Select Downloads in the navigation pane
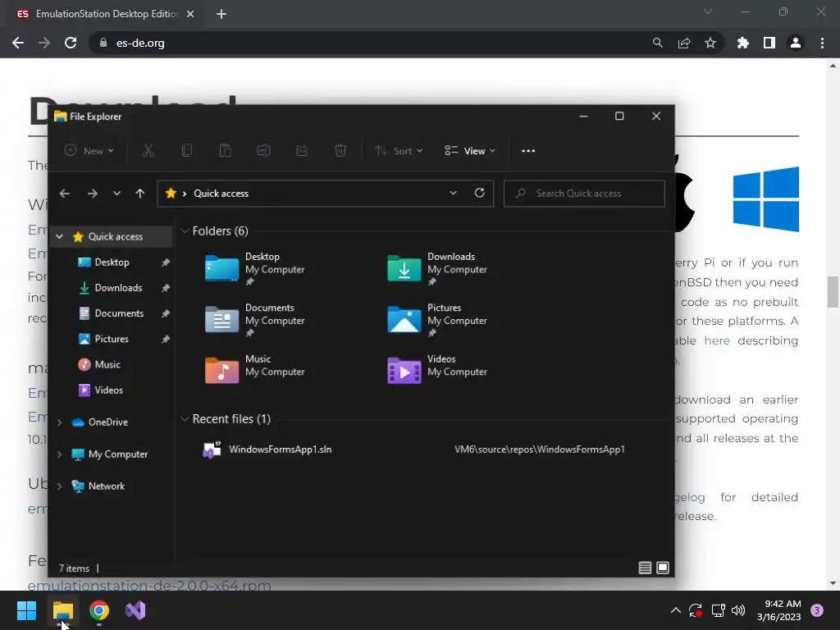 click(118, 288)
